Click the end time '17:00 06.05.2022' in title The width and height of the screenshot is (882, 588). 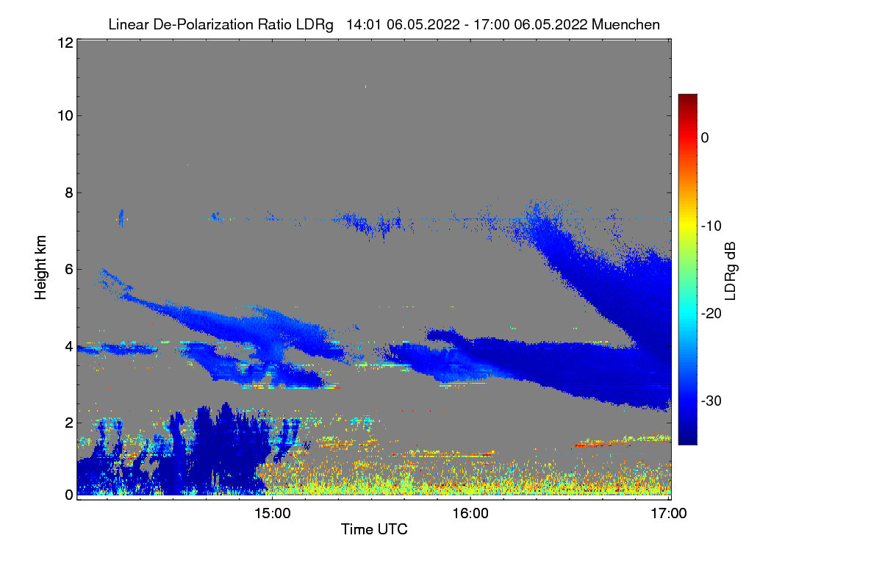(x=531, y=25)
